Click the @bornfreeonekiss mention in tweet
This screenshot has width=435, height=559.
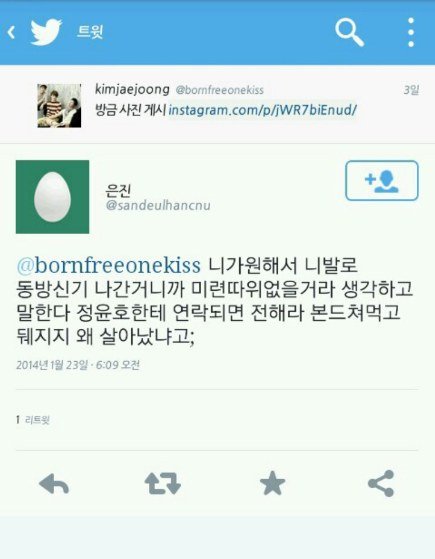109,266
